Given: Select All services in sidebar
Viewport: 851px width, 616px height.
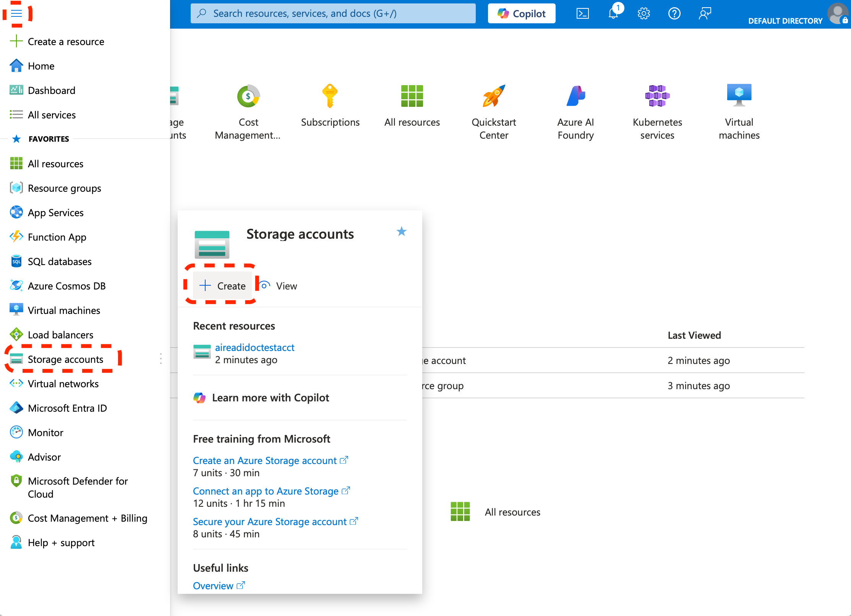Looking at the screenshot, I should (52, 115).
